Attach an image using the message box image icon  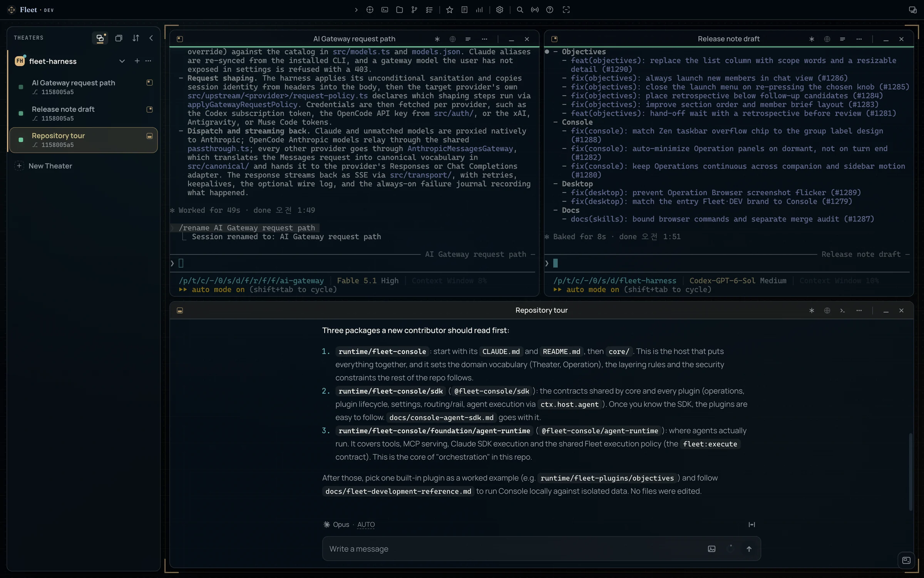711,549
